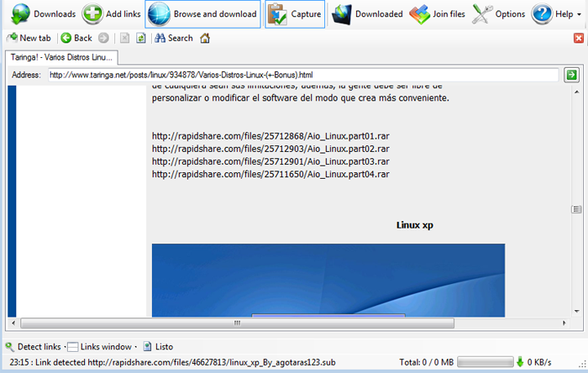The image size is (588, 373).
Task: Close the browser tab with red X
Action: click(579, 38)
